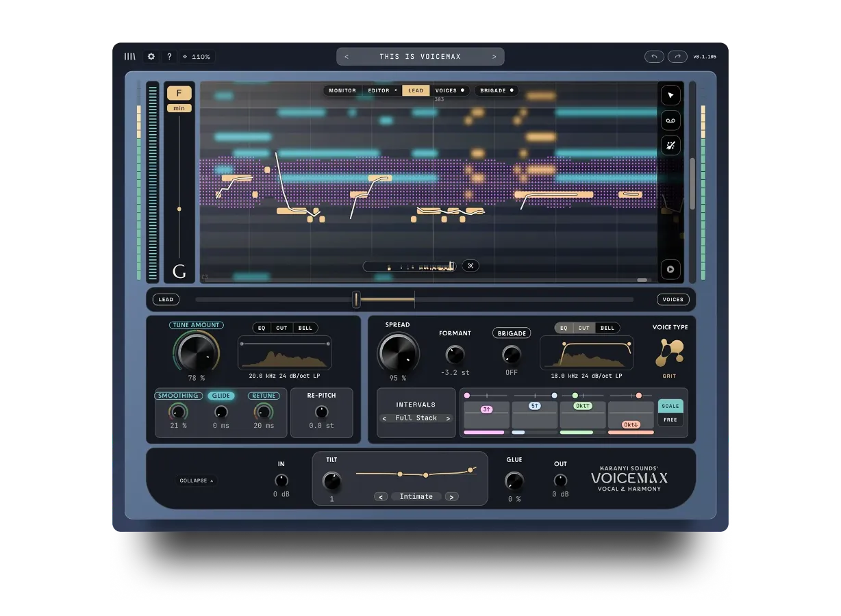Select previous Intervals preset arrow

click(x=384, y=418)
